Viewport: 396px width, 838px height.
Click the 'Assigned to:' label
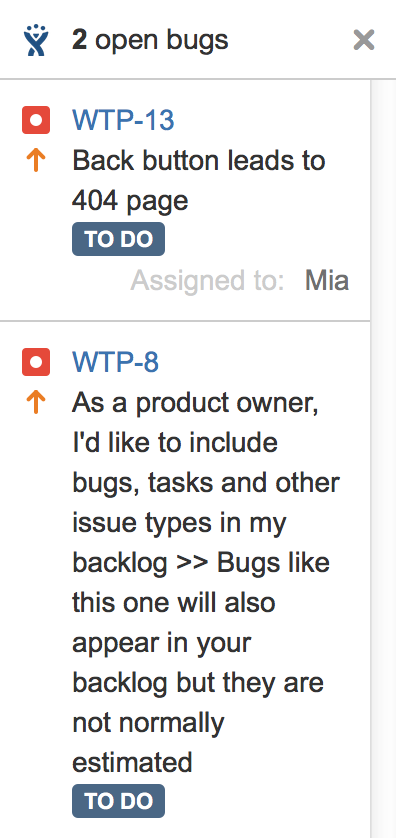(207, 281)
